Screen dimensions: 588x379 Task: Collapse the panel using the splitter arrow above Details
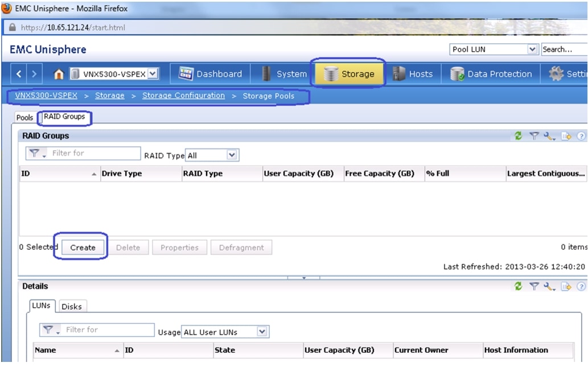point(304,278)
